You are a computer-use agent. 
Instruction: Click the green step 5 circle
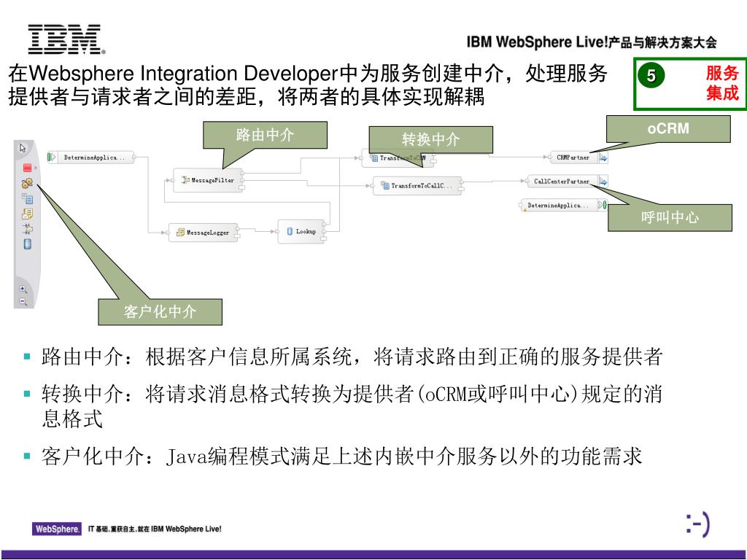(651, 75)
